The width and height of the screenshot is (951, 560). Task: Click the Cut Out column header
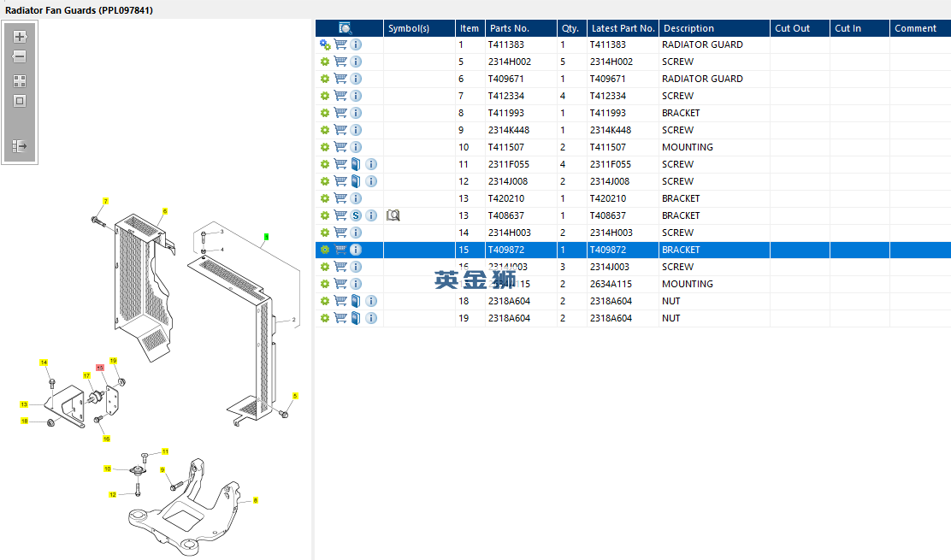(x=800, y=28)
